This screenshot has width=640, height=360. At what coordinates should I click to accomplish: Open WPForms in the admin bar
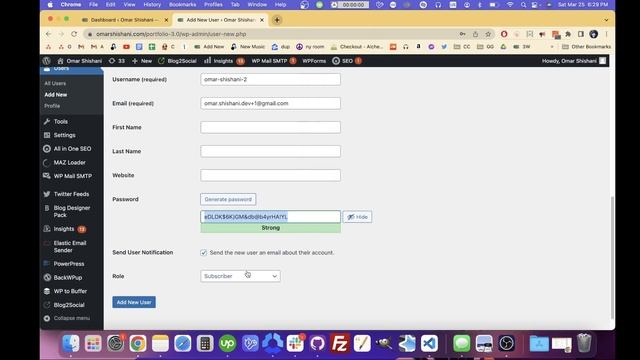(314, 61)
